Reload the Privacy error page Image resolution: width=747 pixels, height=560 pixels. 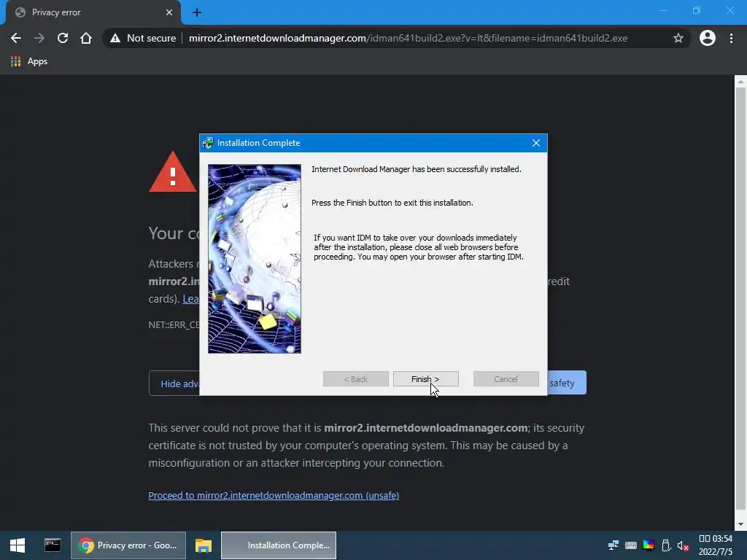pos(63,38)
